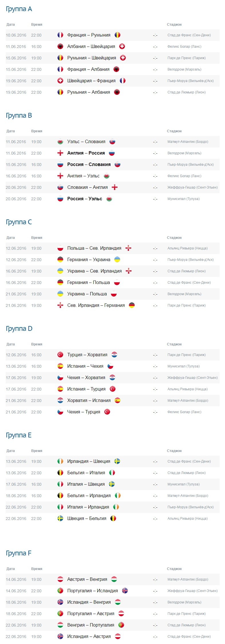The image size is (225, 644).
Task: Open the Германия – Польша match link
Action: click(89, 283)
